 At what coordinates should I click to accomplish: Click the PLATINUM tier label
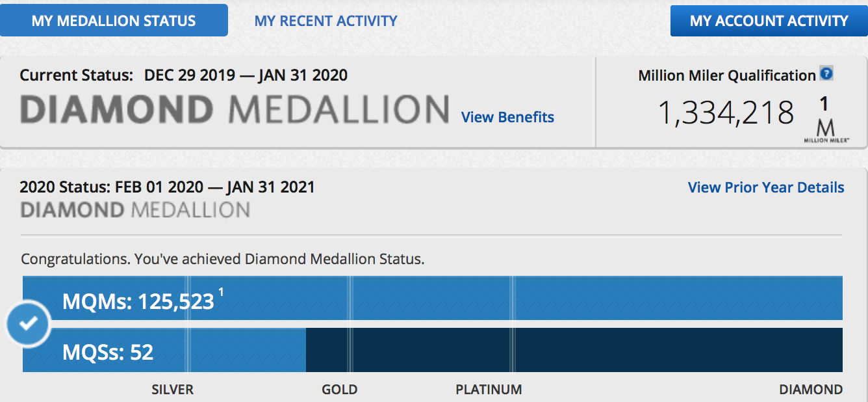489,390
